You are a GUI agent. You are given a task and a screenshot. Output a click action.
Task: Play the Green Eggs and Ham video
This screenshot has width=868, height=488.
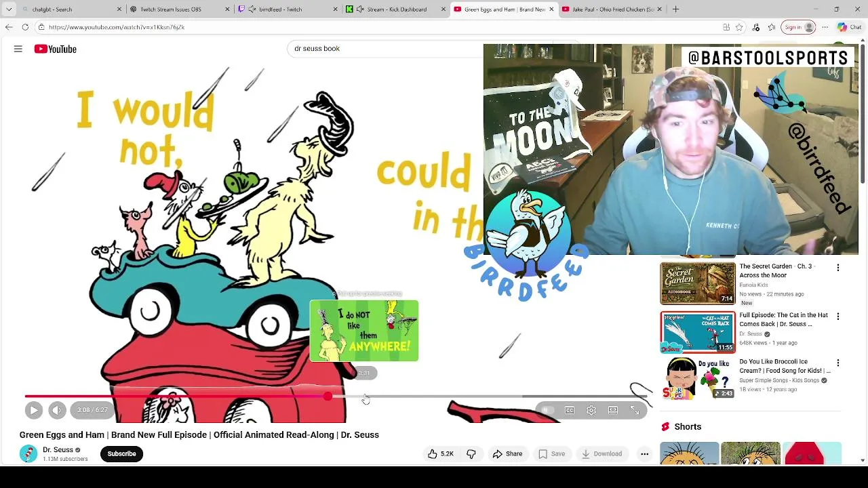[33, 410]
